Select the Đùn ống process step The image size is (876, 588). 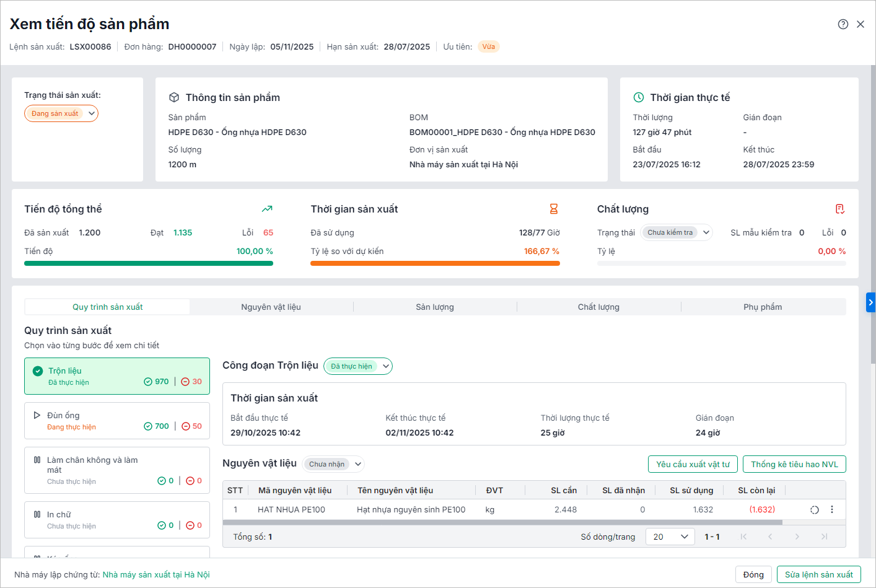pos(117,421)
